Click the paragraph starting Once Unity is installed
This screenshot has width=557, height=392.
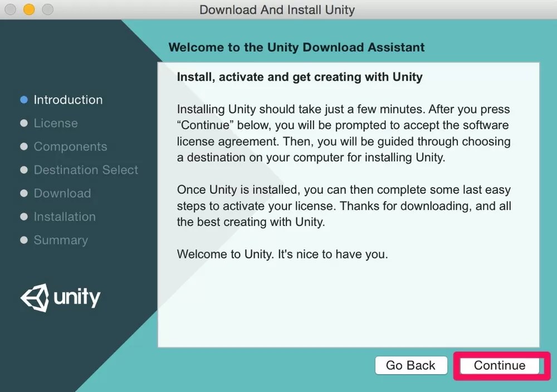(344, 206)
